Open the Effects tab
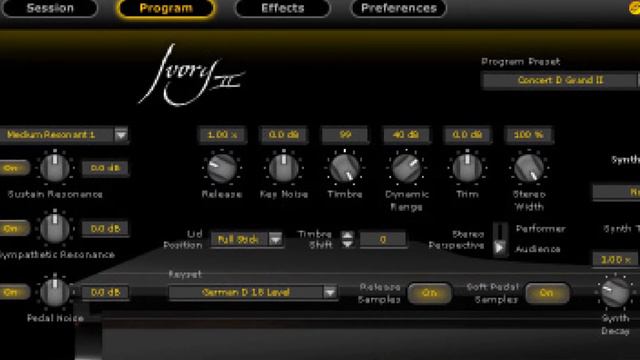Screen dimensions: 640x360 pos(282,8)
